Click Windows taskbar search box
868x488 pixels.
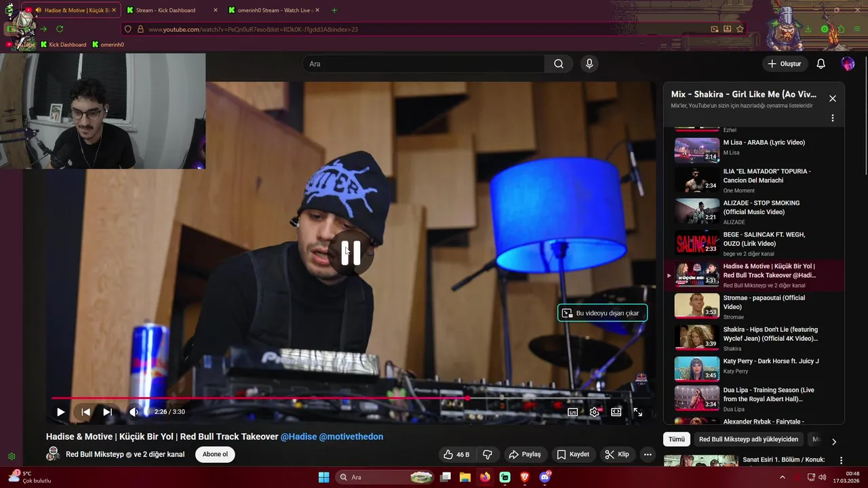[x=384, y=477]
